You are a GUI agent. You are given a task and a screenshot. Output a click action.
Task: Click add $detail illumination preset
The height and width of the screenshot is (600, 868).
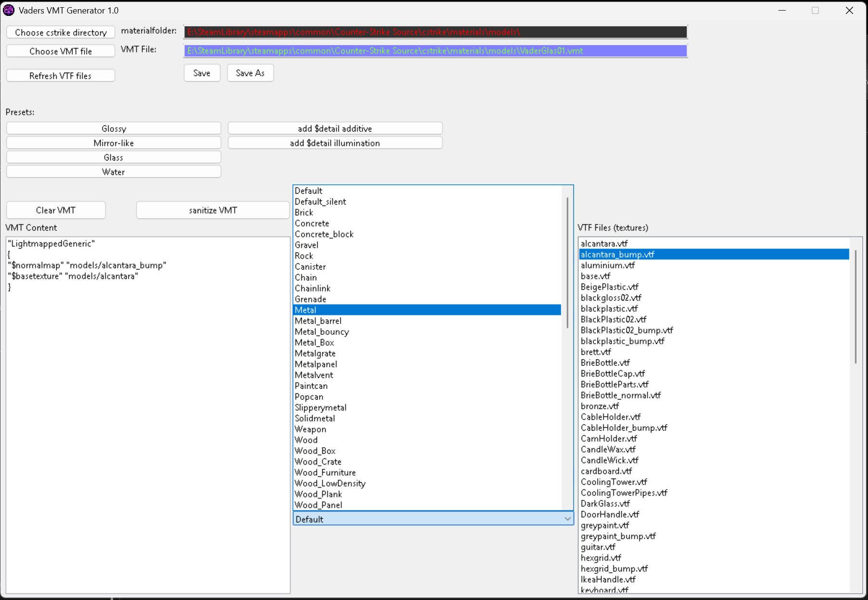click(x=335, y=143)
